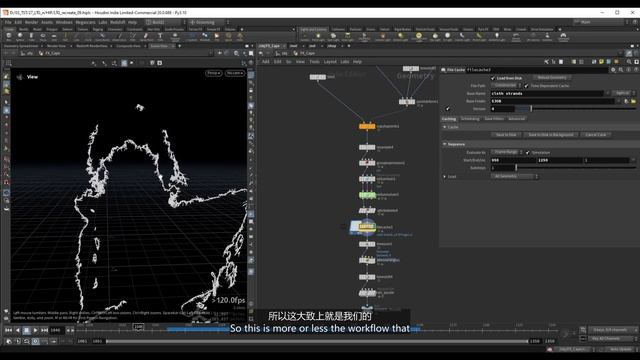Select the Font shelf tool

160,37
